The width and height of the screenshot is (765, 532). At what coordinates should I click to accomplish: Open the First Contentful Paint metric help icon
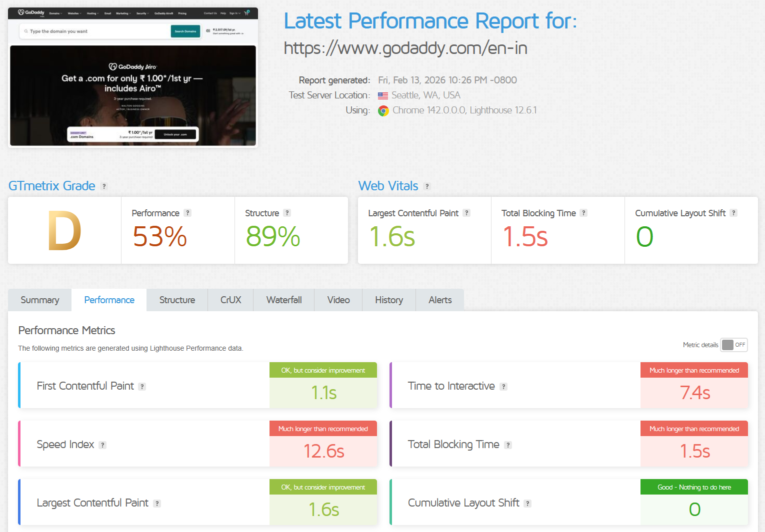coord(142,386)
